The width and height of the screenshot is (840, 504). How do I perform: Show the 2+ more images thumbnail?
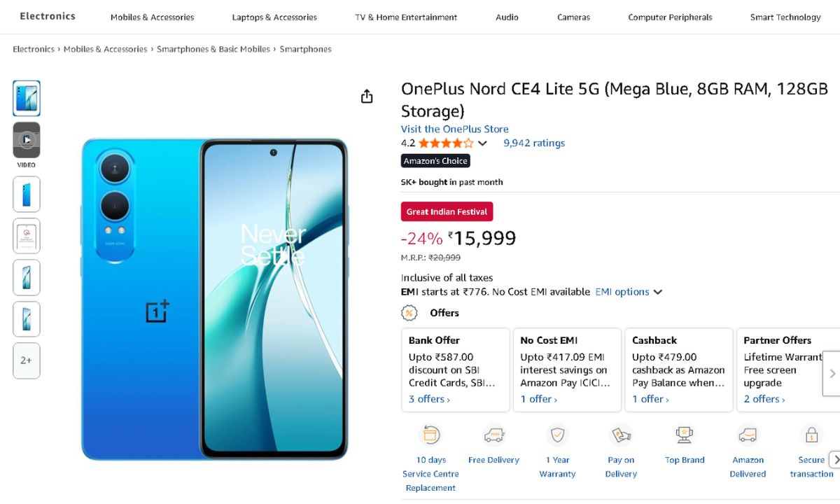point(27,360)
